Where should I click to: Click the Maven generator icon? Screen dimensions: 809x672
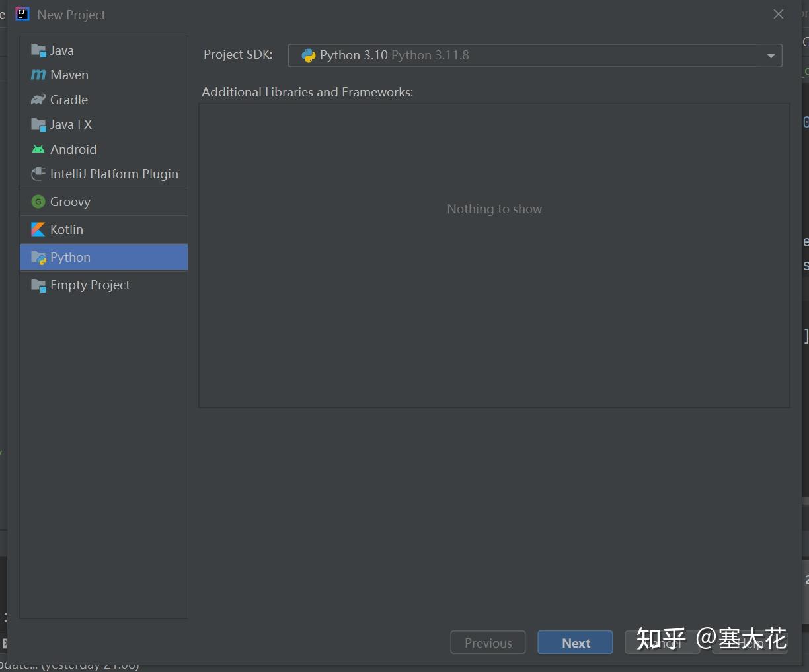click(x=38, y=75)
